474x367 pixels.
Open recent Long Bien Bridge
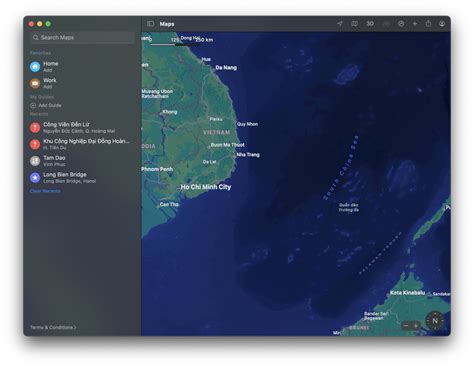pos(82,178)
